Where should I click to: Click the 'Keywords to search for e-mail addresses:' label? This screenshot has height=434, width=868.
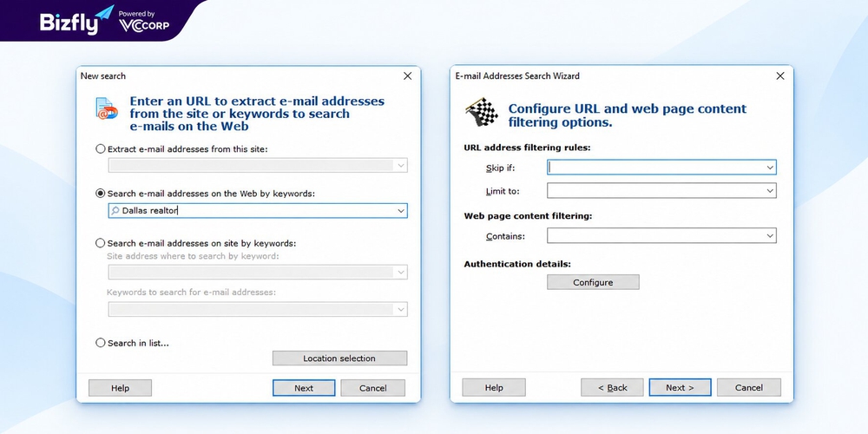[191, 292]
